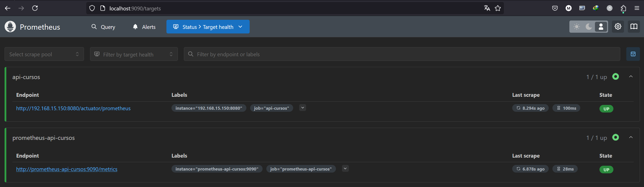Open the site shield tracking protection icon
This screenshot has height=187, width=644.
pyautogui.click(x=92, y=8)
